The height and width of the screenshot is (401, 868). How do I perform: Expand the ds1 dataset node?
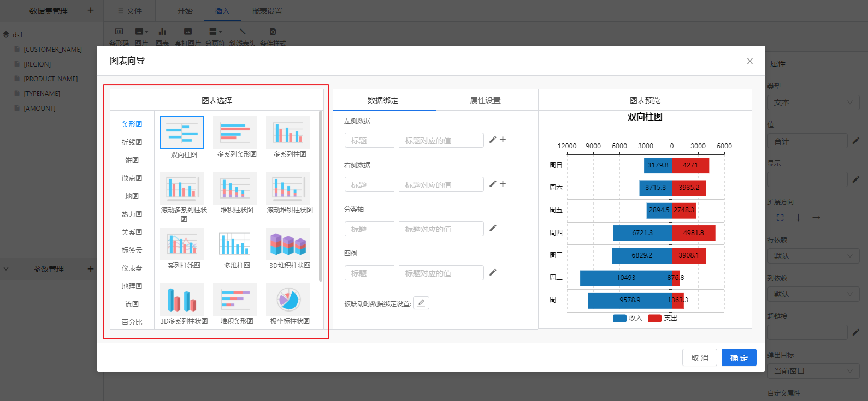(6, 34)
